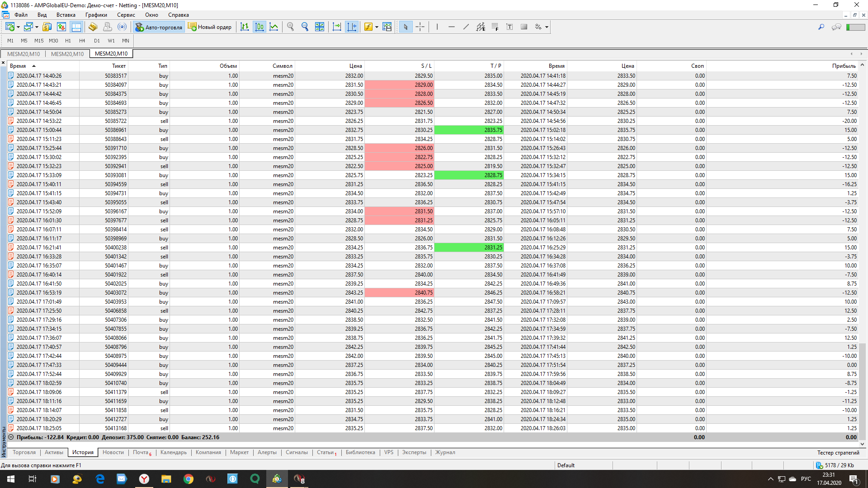The image size is (868, 488).
Task: Tile the chart windows
Action: pos(320,27)
